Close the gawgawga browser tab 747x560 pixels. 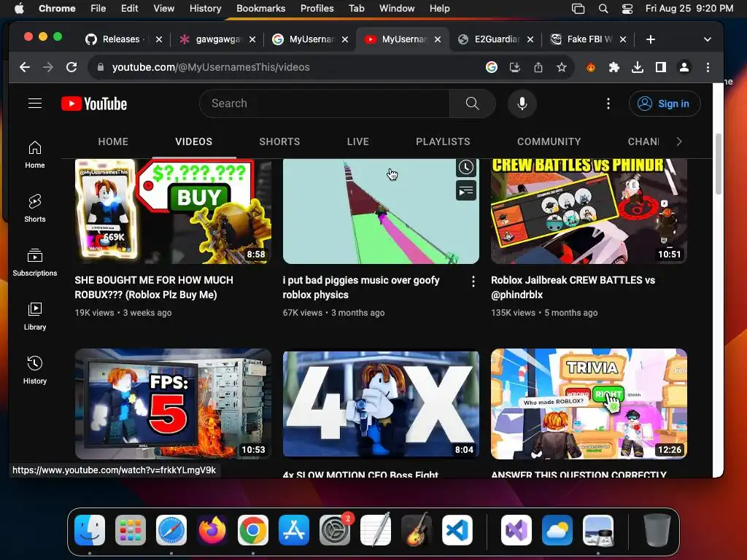coord(252,39)
